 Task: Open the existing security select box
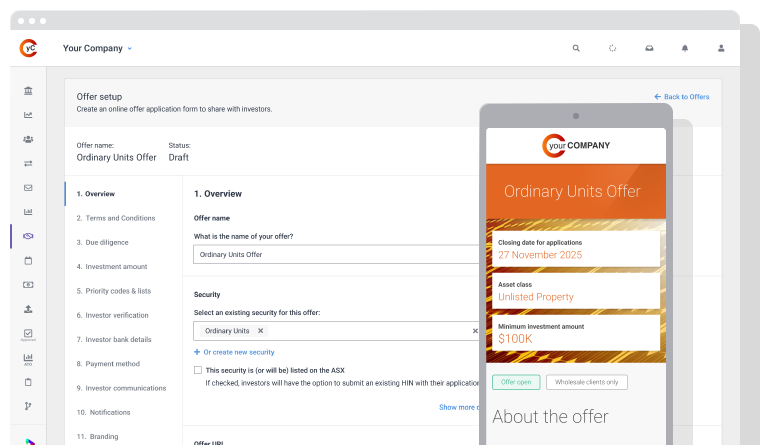coord(336,331)
